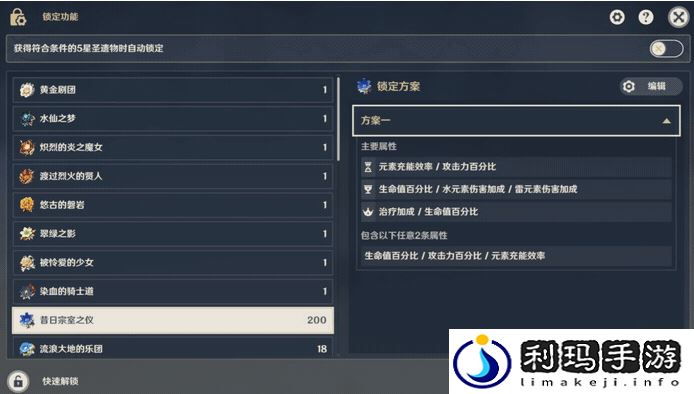Click the 锁定方案 header icon
Viewport: 694px width, 394px height.
click(364, 86)
